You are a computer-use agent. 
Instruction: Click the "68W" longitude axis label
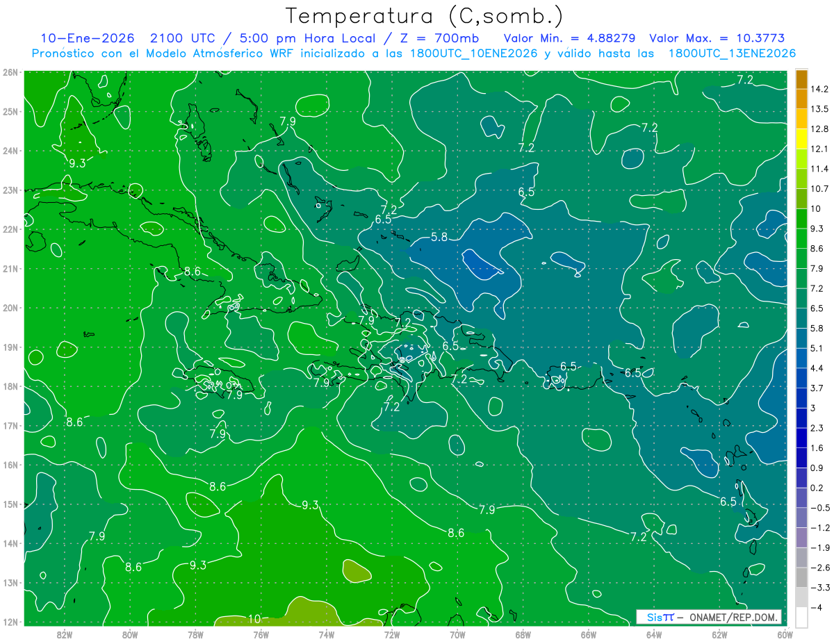(523, 634)
